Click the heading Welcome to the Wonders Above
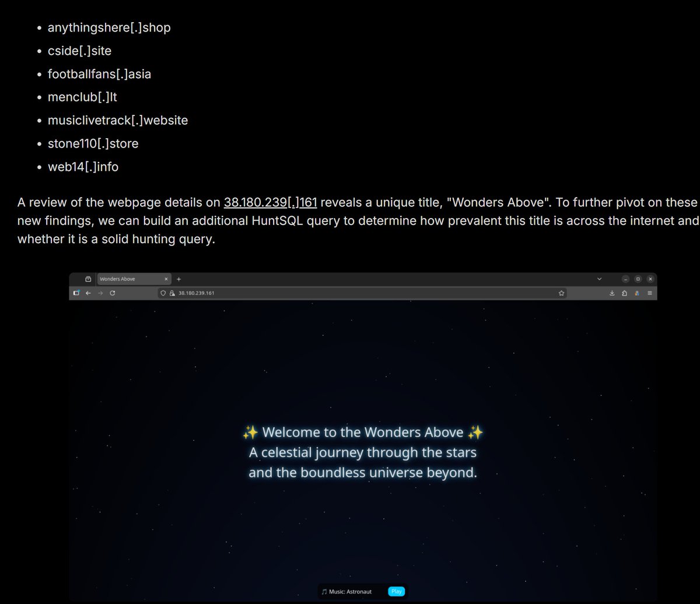The width and height of the screenshot is (700, 604). 363,432
